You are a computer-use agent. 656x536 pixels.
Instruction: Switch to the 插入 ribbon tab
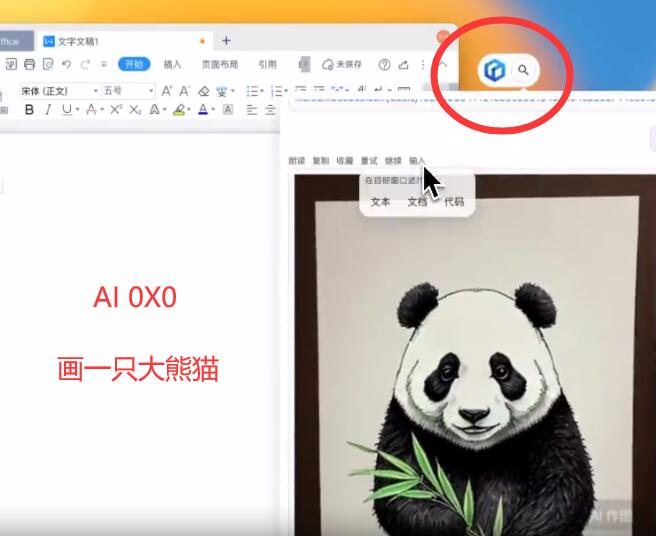point(172,64)
